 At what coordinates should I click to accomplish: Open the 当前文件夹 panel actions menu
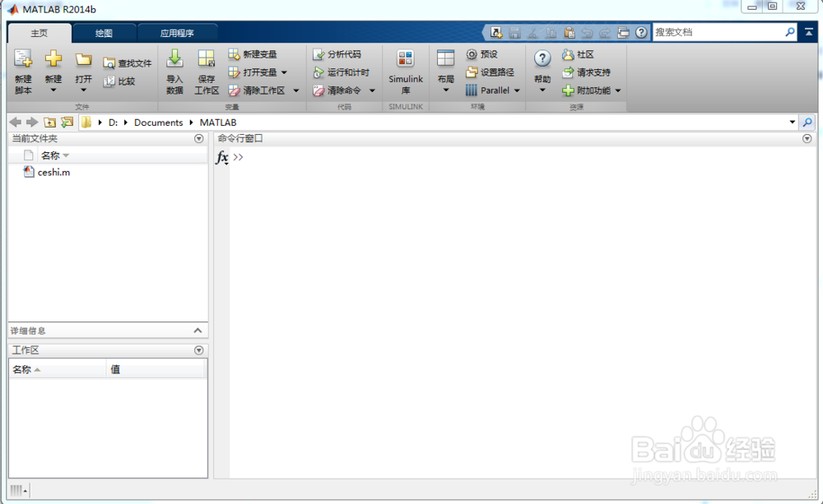(x=199, y=138)
